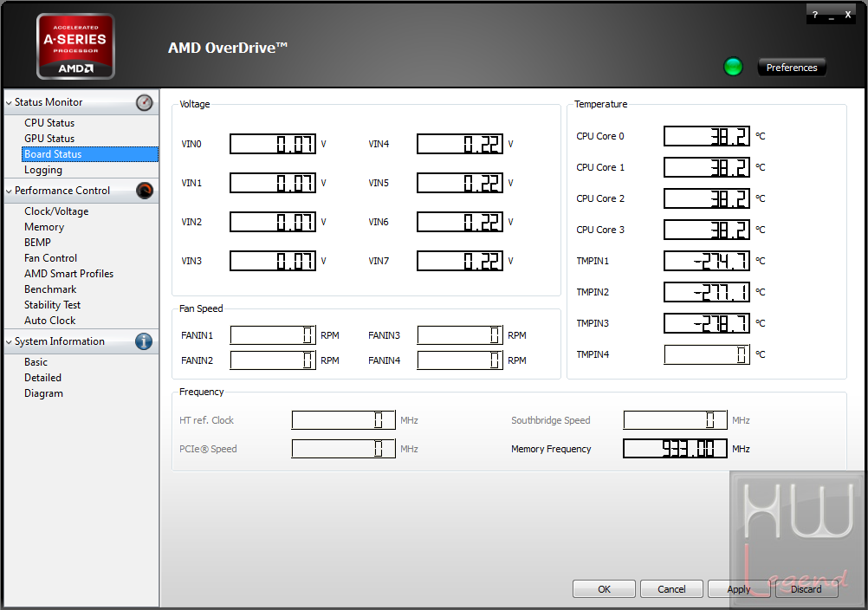
Task: Click the green status indicator light
Action: click(x=733, y=67)
